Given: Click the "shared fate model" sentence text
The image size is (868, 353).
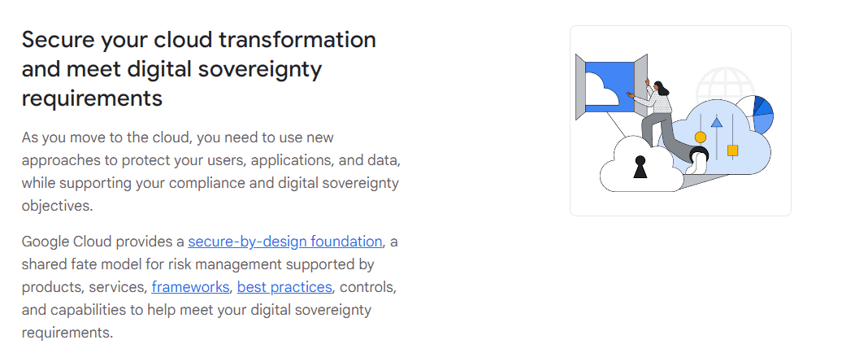Looking at the screenshot, I should click(x=197, y=264).
